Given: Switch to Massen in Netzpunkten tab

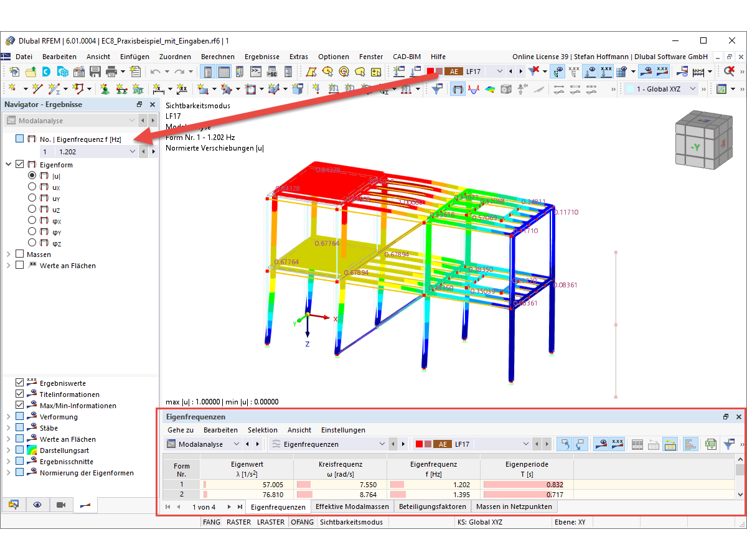Looking at the screenshot, I should click(514, 506).
